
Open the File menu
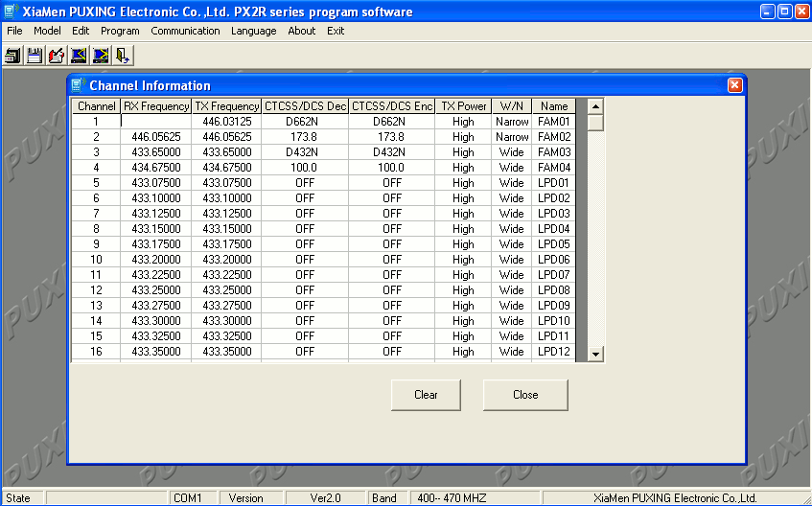[14, 31]
